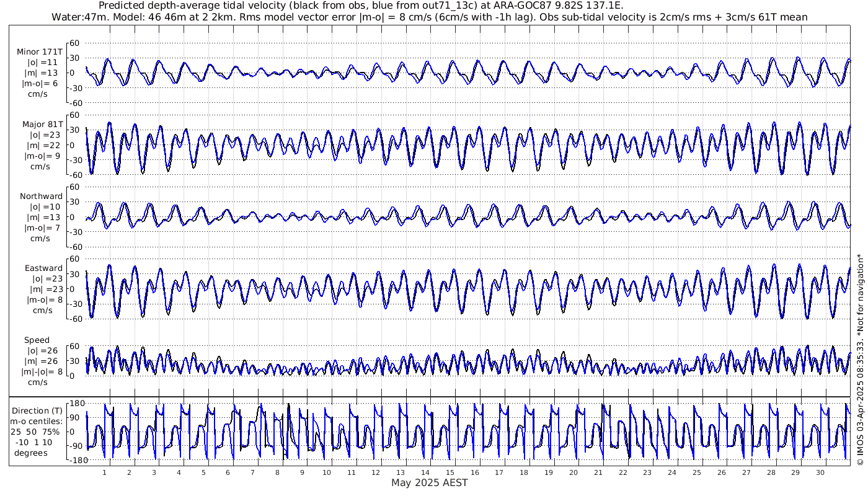Click the "-90" tick on the Direction axis

(76, 446)
